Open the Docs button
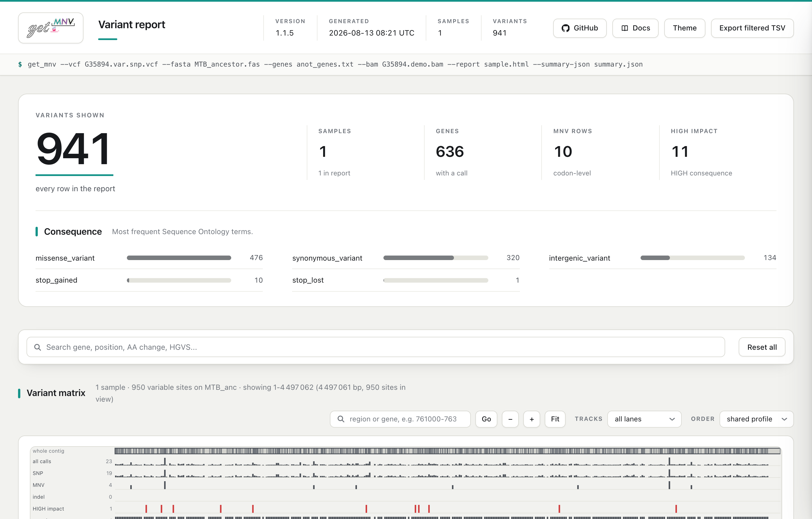 [635, 28]
